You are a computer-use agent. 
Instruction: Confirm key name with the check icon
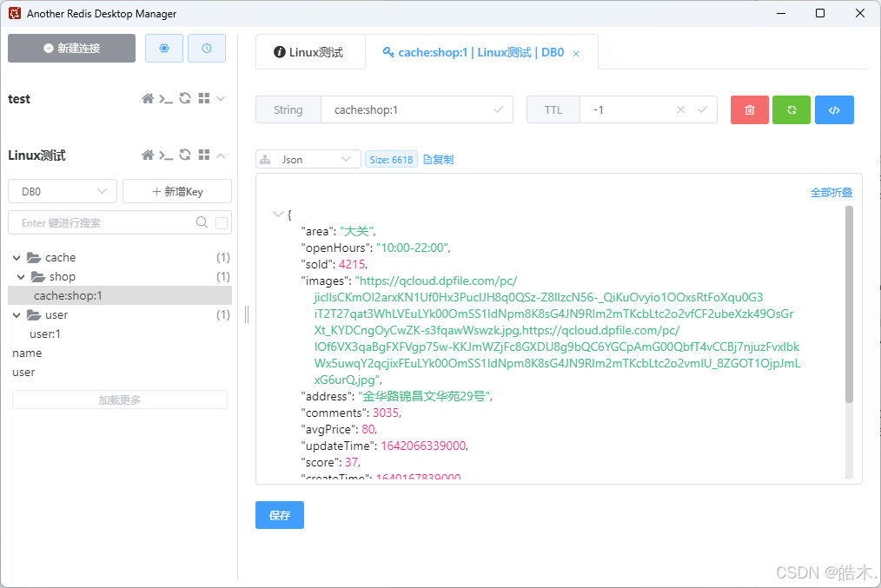pos(499,110)
